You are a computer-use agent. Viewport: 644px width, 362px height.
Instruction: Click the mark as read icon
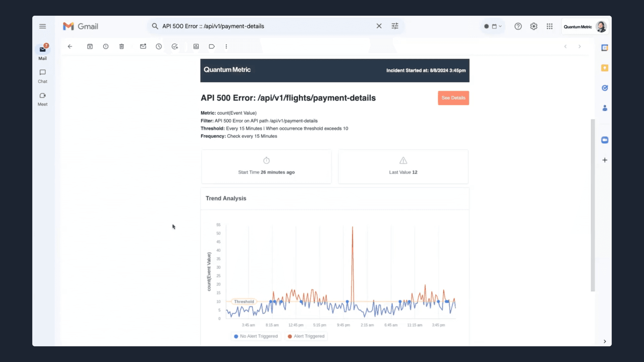(x=143, y=46)
